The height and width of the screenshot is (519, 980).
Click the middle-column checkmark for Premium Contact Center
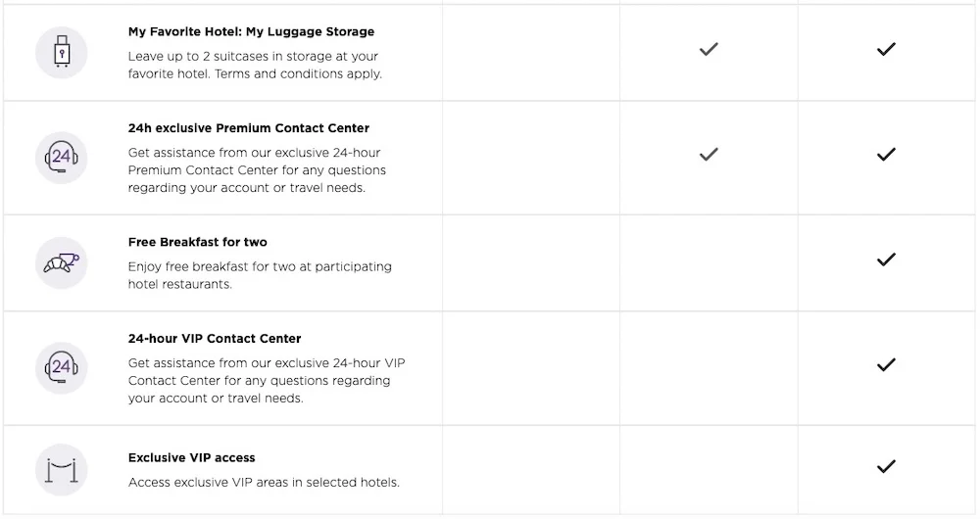pos(709,155)
